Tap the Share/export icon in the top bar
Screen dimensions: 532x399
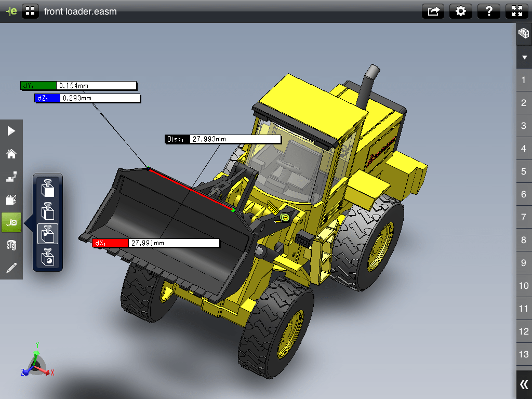point(433,11)
